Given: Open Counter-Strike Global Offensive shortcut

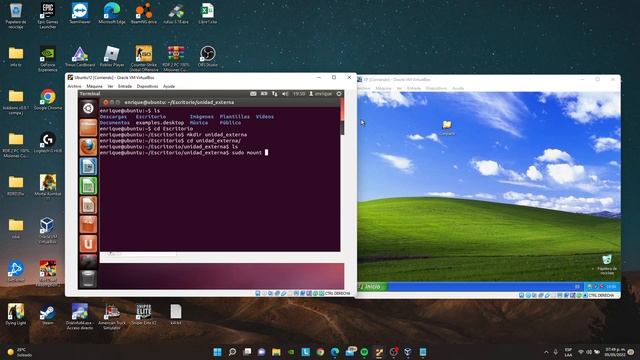Looking at the screenshot, I should [144, 58].
